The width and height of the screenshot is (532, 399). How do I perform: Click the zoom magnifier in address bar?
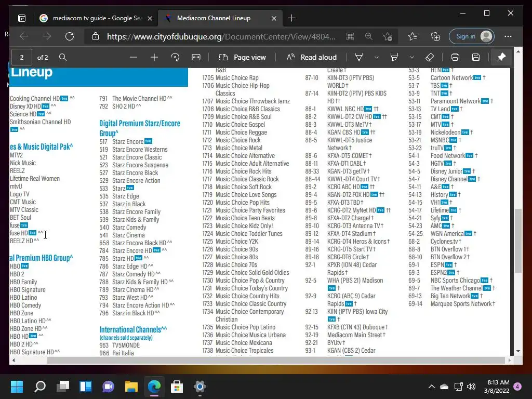pyautogui.click(x=369, y=36)
